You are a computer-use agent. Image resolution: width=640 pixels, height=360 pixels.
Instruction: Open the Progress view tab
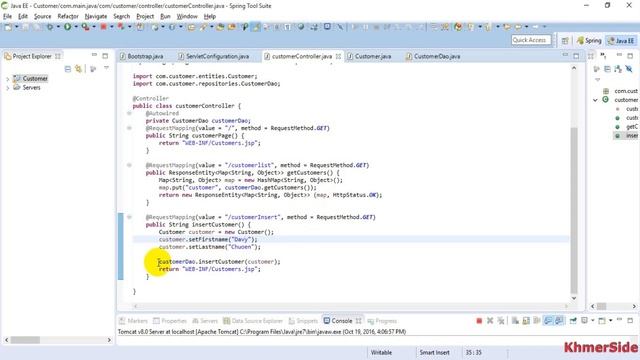[382, 321]
